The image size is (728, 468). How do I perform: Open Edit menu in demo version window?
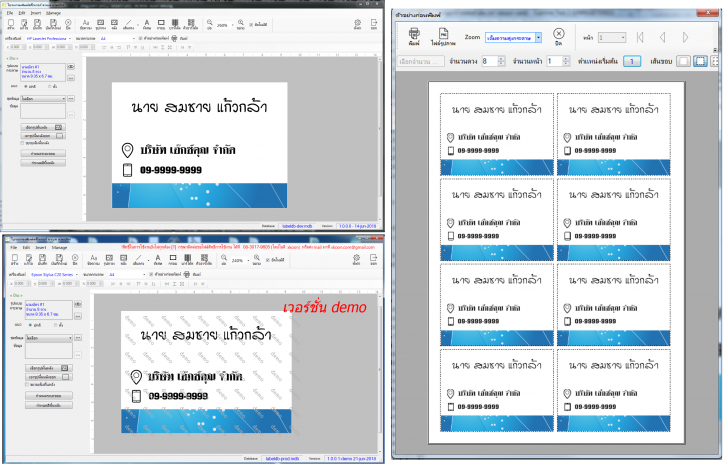pyautogui.click(x=26, y=247)
